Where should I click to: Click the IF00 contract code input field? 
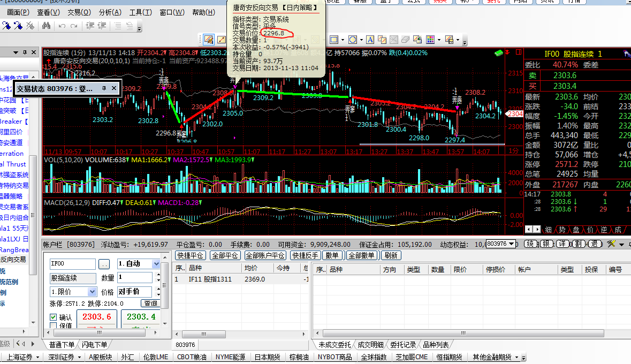(x=72, y=264)
